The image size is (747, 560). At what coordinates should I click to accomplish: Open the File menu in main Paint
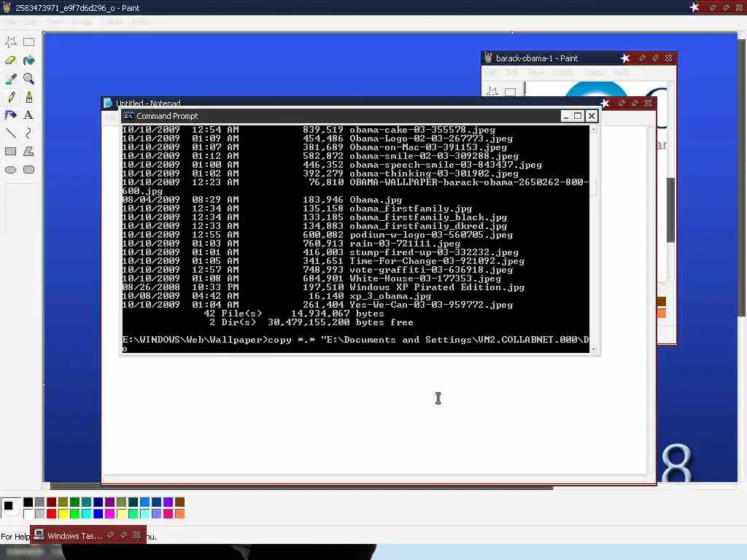coord(10,22)
